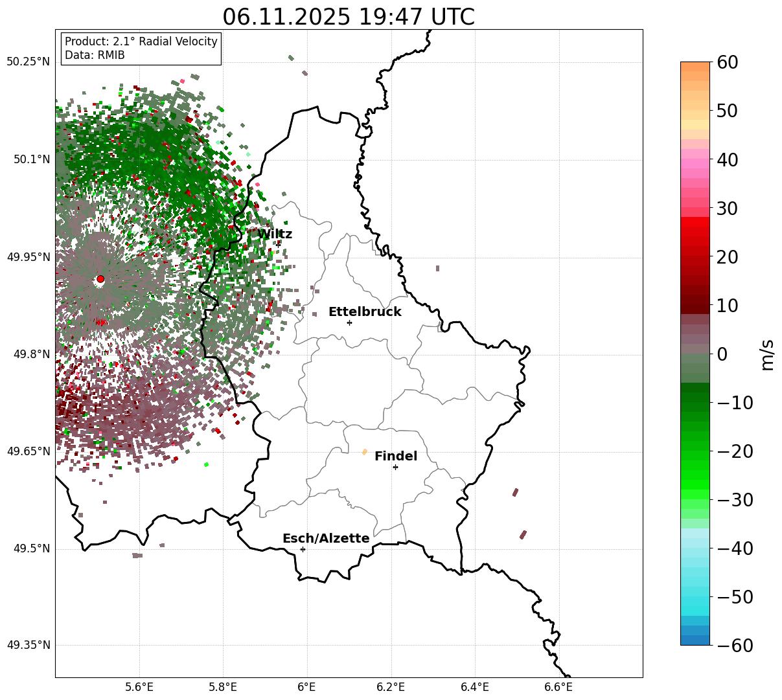This screenshot has width=782, height=700.
Task: Pick the cyan colorbar band at the −50 tick
Action: tap(695, 601)
